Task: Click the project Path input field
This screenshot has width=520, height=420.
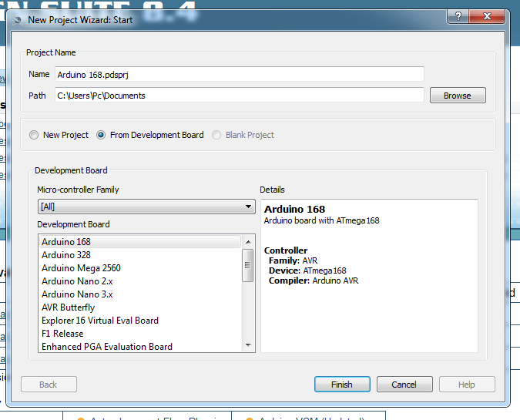Action: tap(240, 96)
